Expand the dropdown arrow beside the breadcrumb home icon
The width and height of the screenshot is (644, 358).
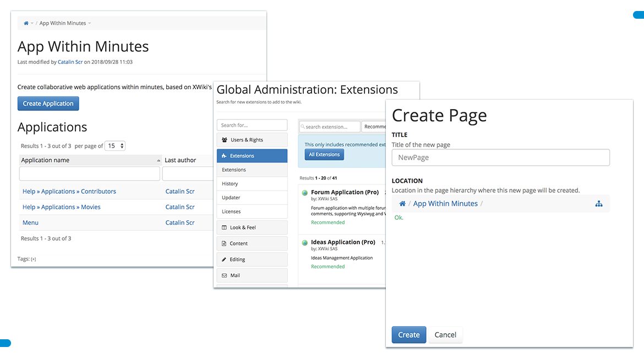coord(32,24)
